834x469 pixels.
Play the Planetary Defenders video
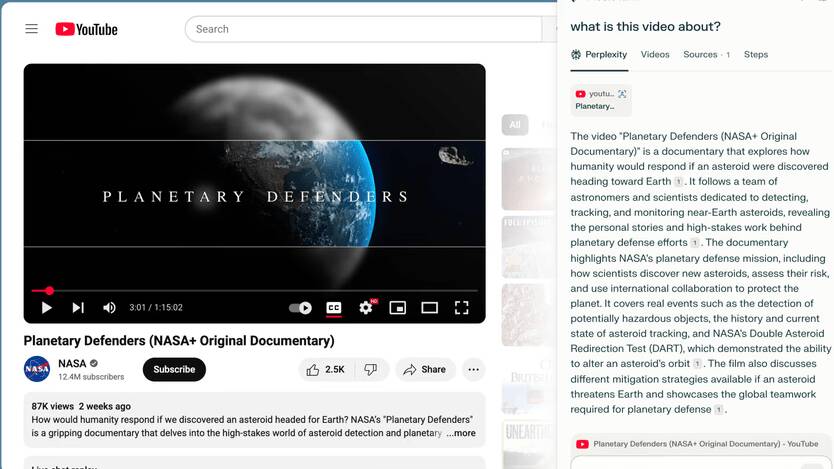[x=46, y=307]
